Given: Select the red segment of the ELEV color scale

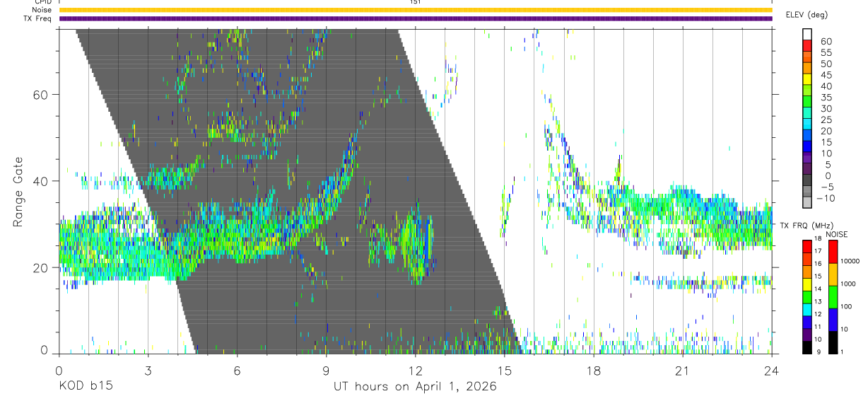Looking at the screenshot, I should [x=807, y=46].
